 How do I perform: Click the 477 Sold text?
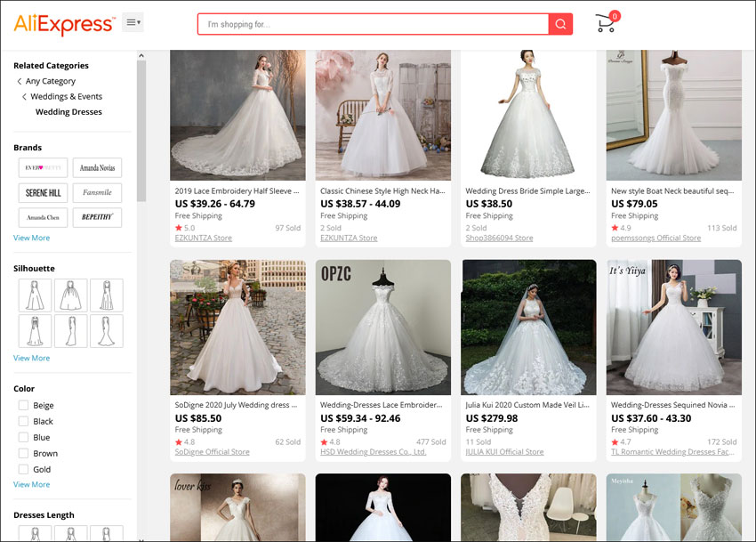click(431, 441)
